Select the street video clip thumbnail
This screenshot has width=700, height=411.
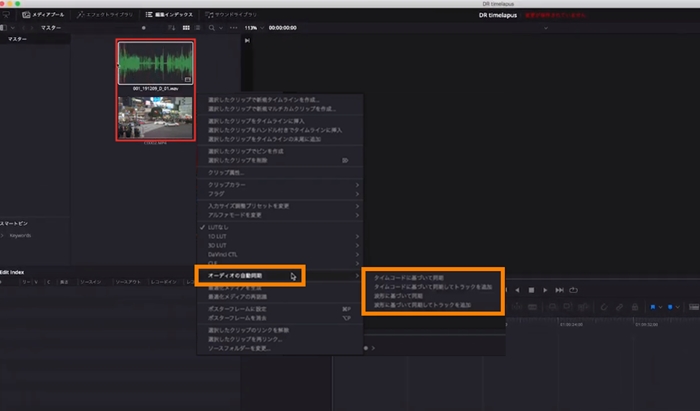click(155, 117)
